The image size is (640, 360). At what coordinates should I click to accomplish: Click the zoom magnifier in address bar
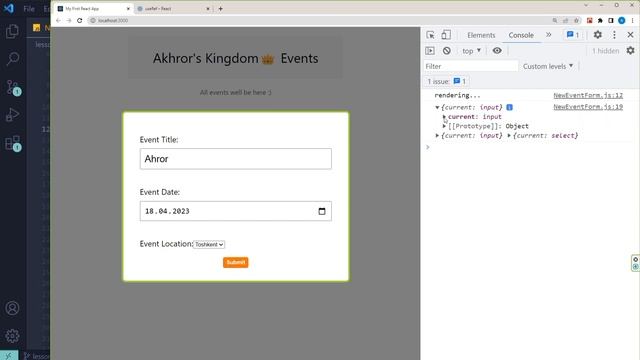pyautogui.click(x=555, y=20)
